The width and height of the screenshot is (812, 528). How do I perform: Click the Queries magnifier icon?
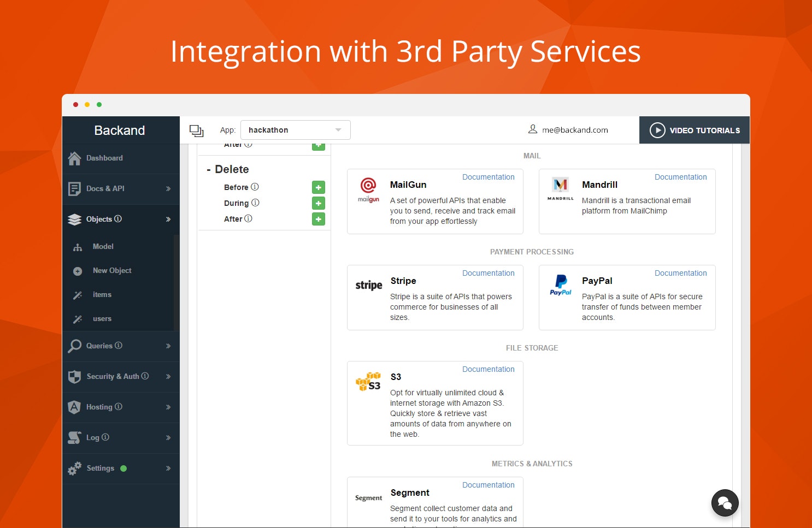(x=75, y=346)
